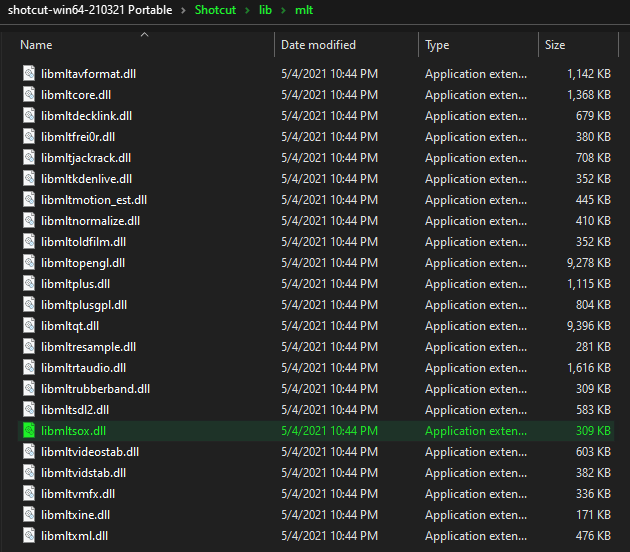
Task: Click the mlt breadcrumb segment
Action: coord(304,10)
